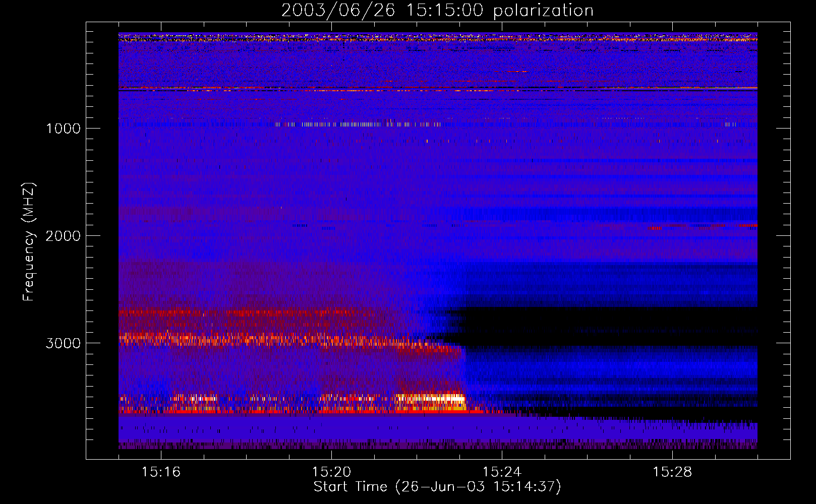The width and height of the screenshot is (816, 504).
Task: Click the 15:24 time tick label
Action: coord(502,472)
